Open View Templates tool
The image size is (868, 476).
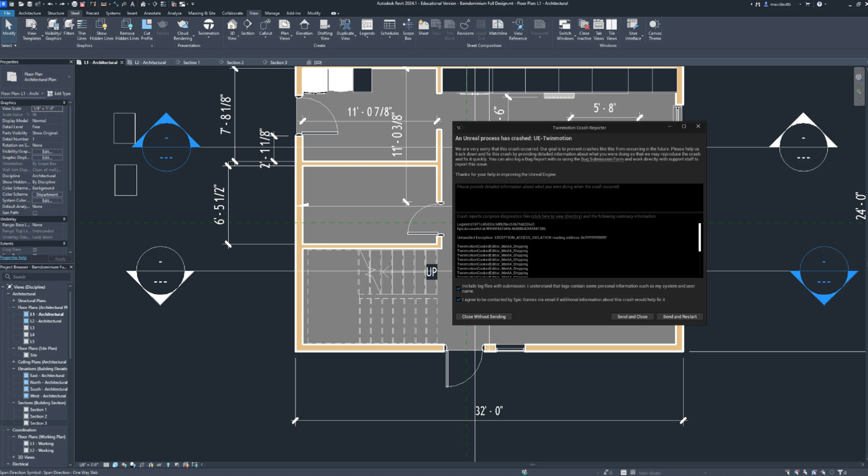coord(32,30)
